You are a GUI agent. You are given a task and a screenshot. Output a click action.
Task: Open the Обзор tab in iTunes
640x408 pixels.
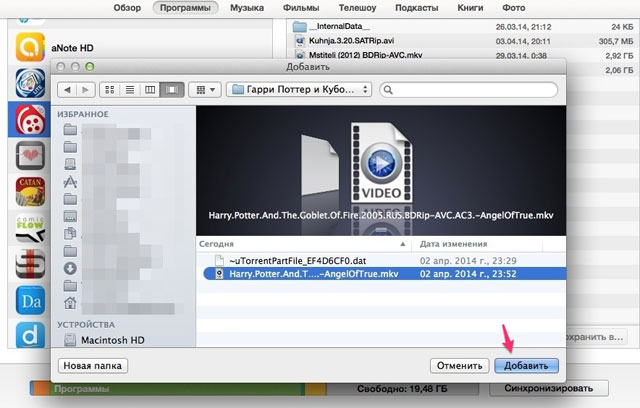[127, 8]
